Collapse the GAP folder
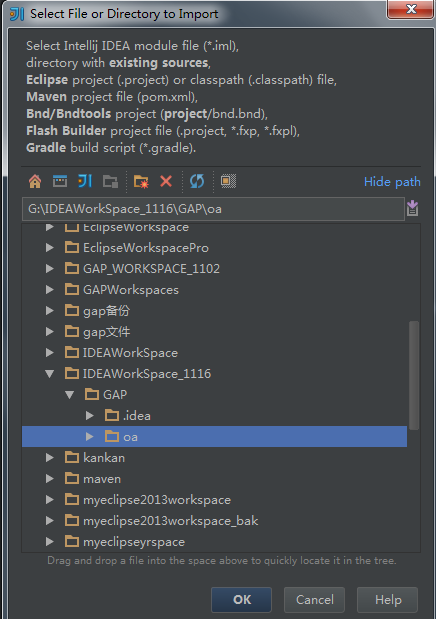The width and height of the screenshot is (436, 619). [70, 394]
